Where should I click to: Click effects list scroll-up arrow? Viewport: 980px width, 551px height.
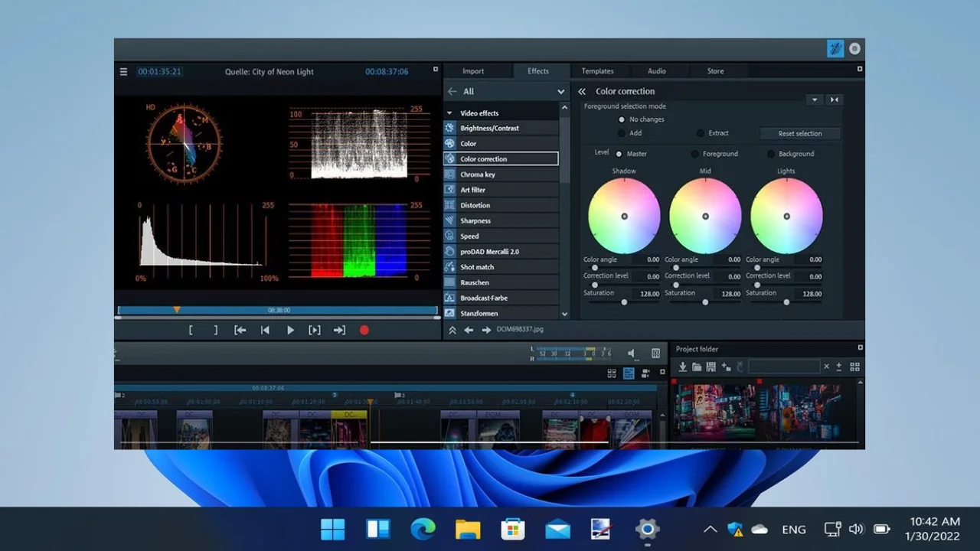(564, 109)
